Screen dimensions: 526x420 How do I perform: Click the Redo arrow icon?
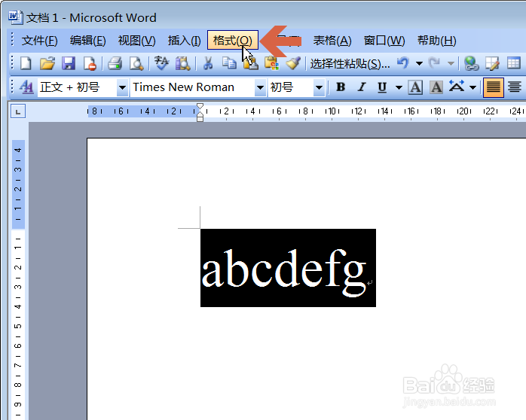tap(435, 63)
